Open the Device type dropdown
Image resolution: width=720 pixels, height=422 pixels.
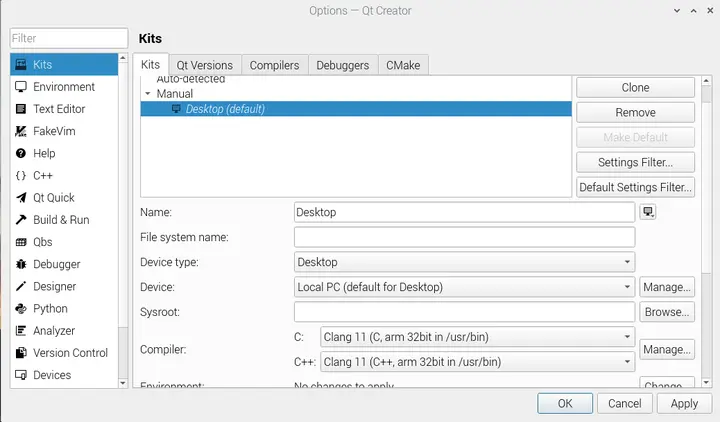(465, 262)
